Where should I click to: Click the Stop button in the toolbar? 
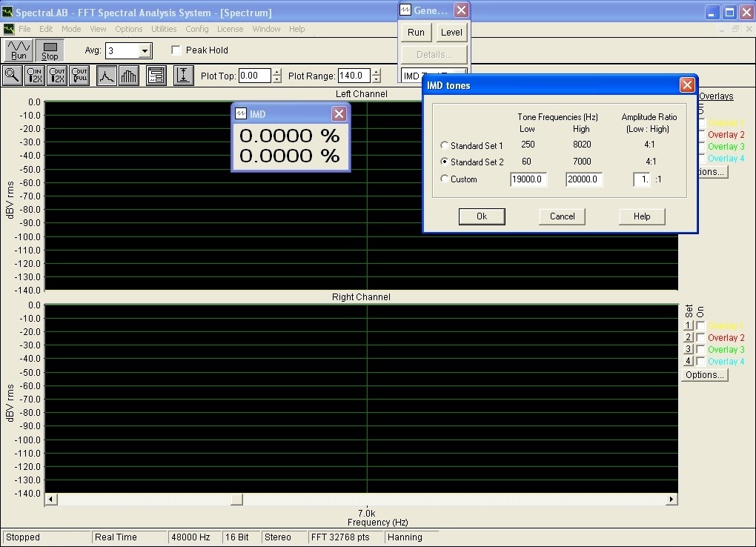click(x=50, y=50)
